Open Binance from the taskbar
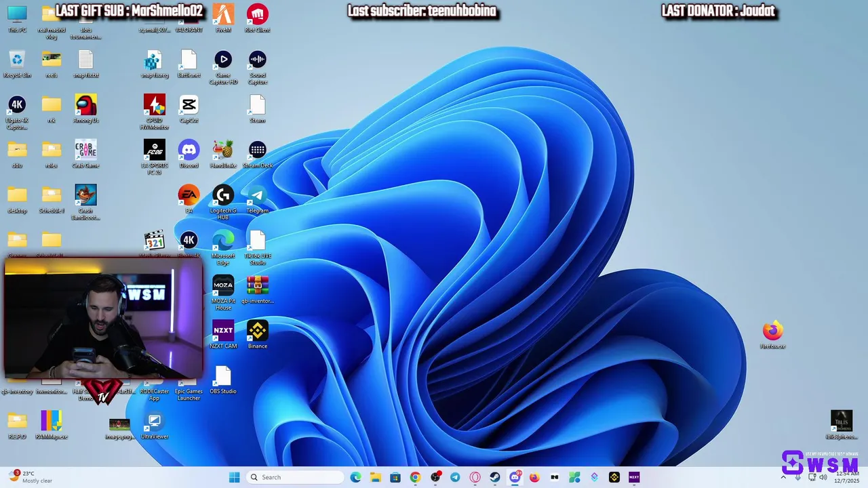868x488 pixels. click(614, 477)
